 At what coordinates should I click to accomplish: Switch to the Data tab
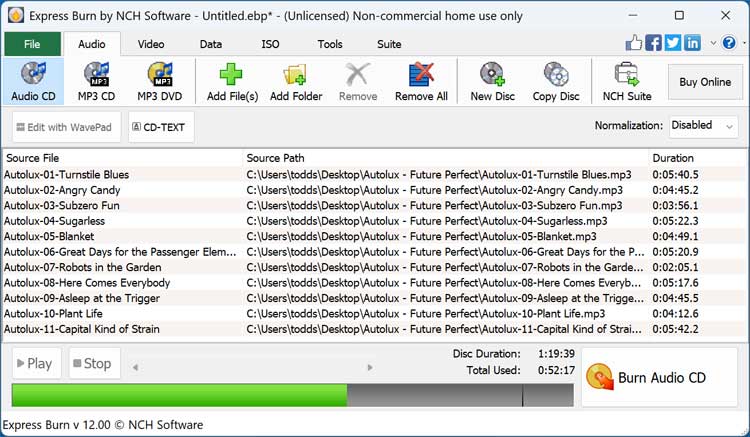coord(210,44)
